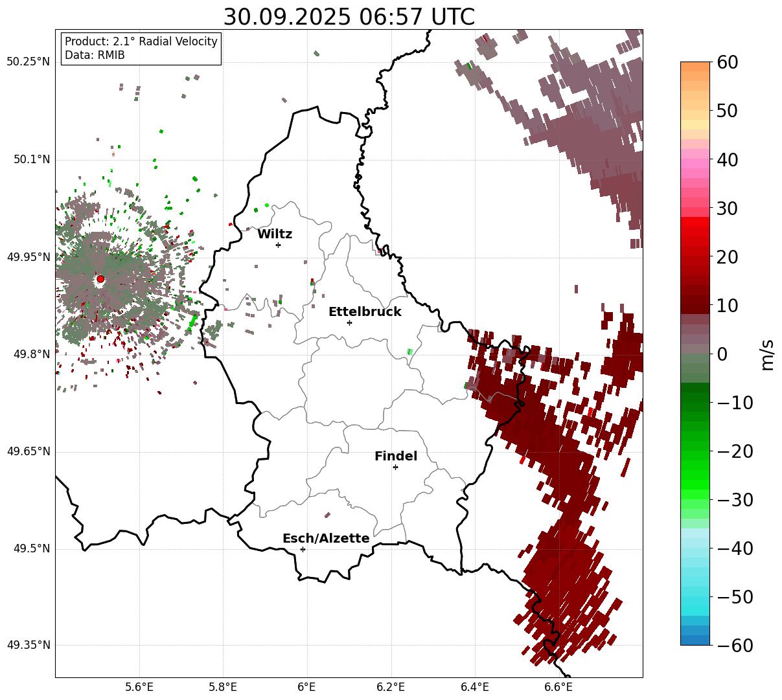Click the colorbar 'm/s' unit label
Image resolution: width=782 pixels, height=700 pixels.
pyautogui.click(x=768, y=354)
